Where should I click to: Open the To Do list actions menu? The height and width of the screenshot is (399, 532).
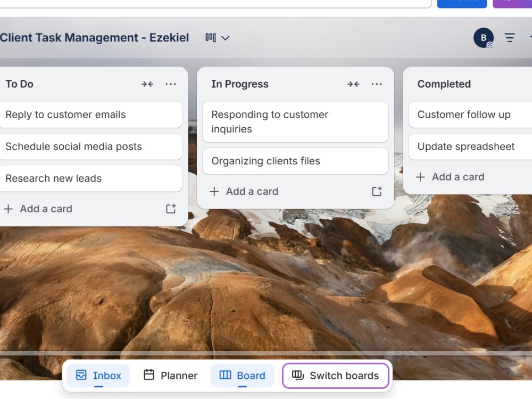[x=171, y=84]
